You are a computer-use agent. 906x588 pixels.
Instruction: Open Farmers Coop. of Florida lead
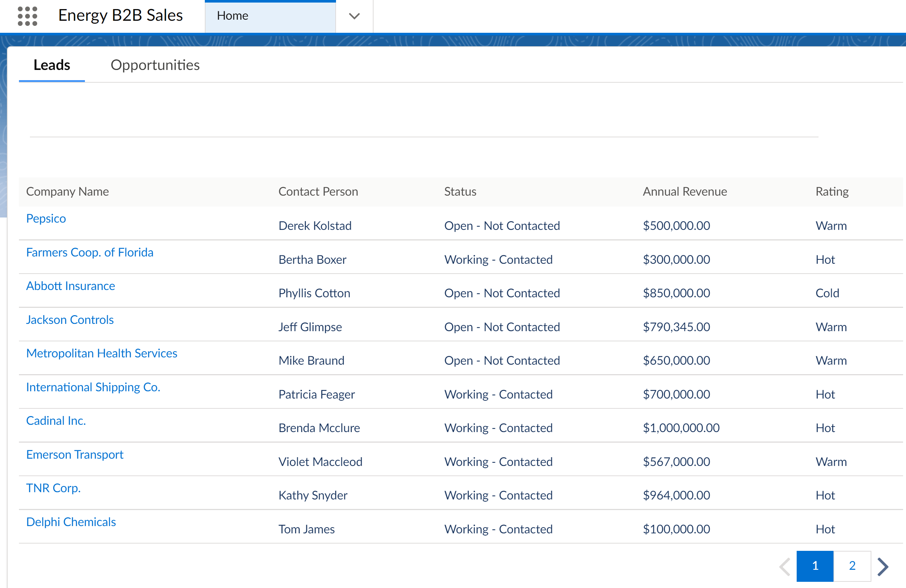90,252
